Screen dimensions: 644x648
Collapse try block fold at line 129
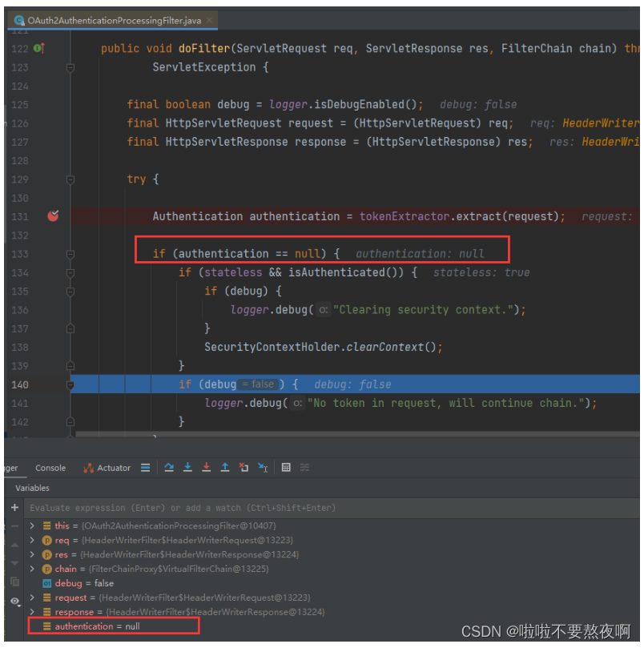[70, 179]
